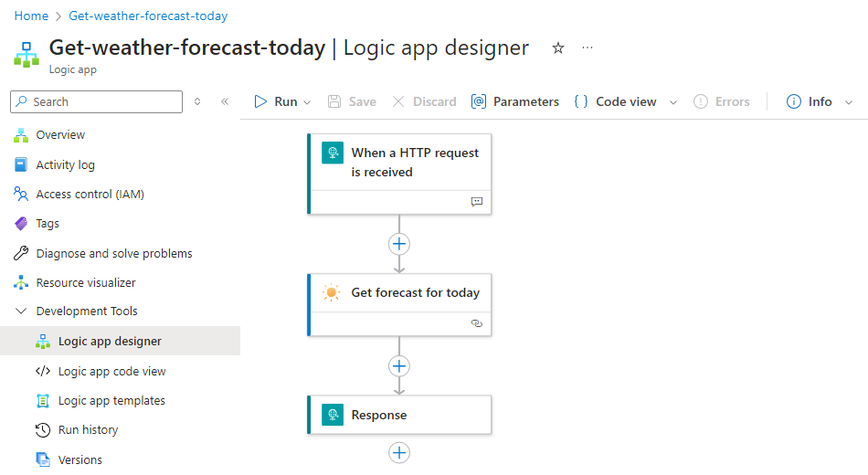This screenshot has height=475, width=868.
Task: Collapse the sidebar with double chevron
Action: [225, 101]
